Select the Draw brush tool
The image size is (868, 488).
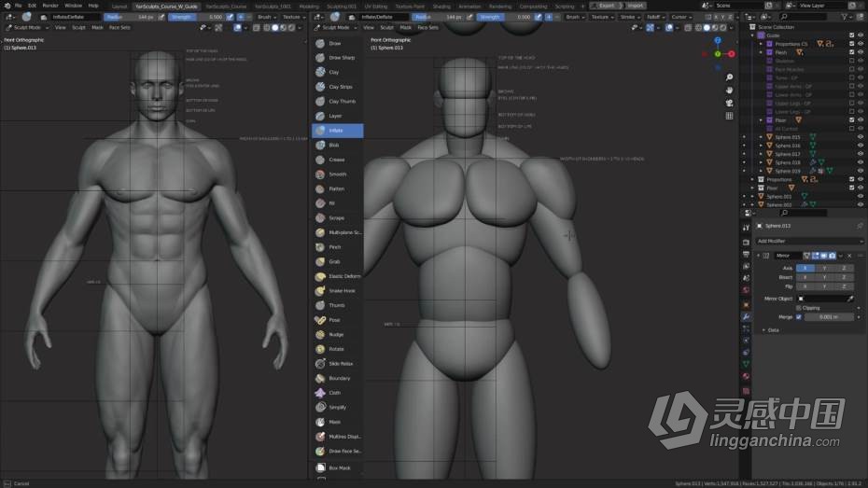tap(337, 43)
